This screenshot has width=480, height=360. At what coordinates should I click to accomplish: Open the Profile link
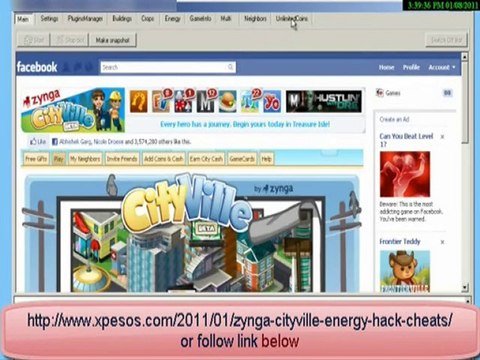(411, 67)
